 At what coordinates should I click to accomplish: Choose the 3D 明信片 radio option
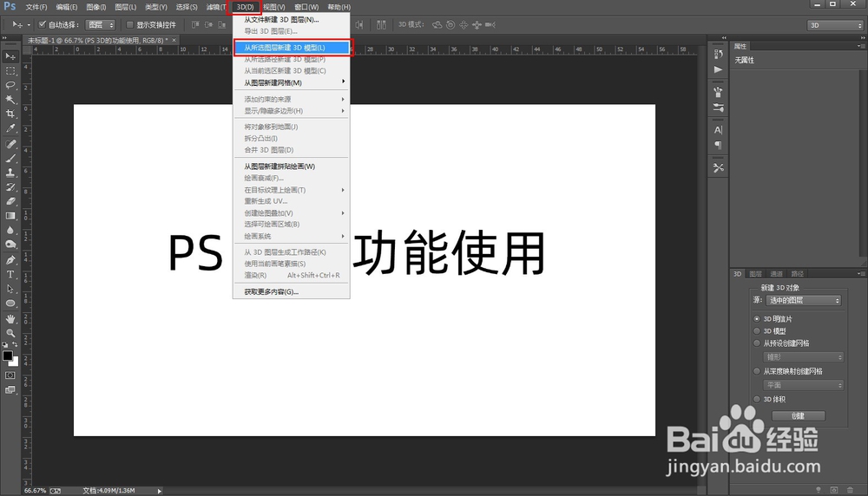click(x=757, y=319)
